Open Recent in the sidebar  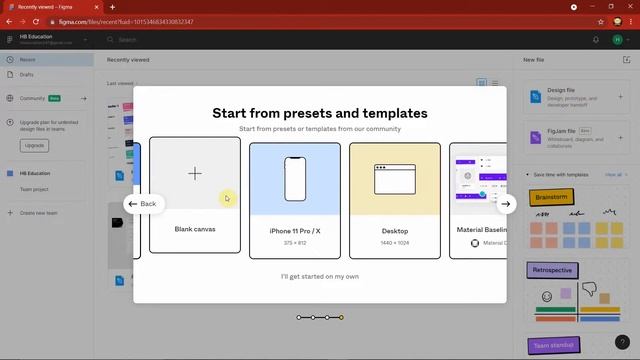pos(47,60)
